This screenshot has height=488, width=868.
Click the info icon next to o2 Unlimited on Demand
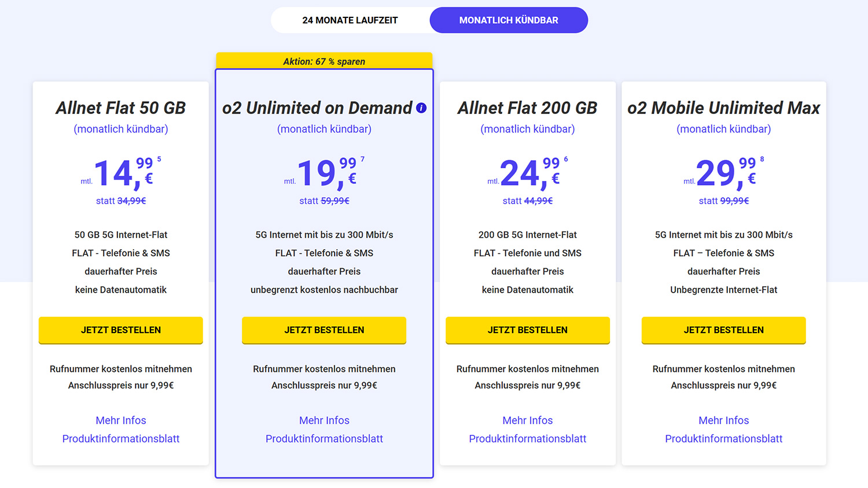[421, 108]
